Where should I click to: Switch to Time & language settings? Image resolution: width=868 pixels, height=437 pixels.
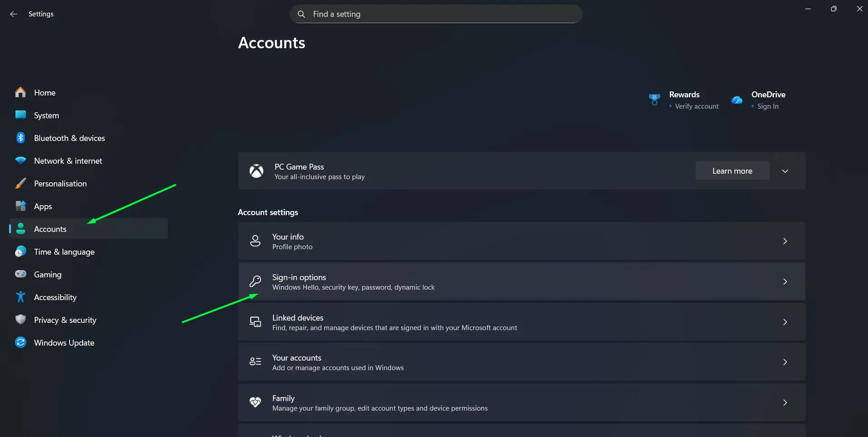[64, 251]
